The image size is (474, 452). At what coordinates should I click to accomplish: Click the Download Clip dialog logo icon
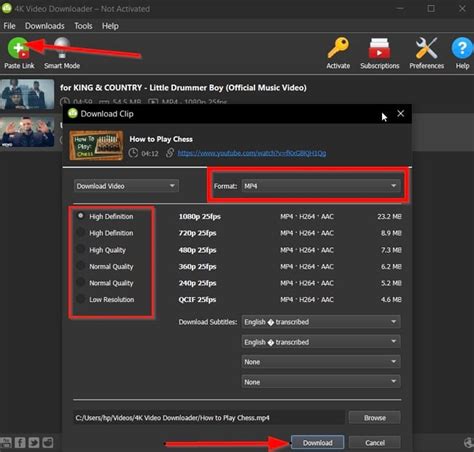73,113
